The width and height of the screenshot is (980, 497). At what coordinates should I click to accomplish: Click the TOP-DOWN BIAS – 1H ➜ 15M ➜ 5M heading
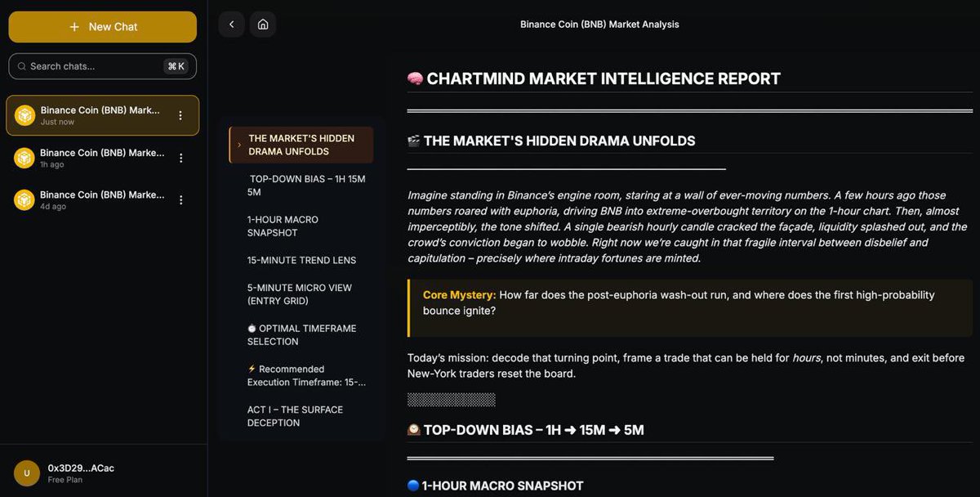coord(533,430)
